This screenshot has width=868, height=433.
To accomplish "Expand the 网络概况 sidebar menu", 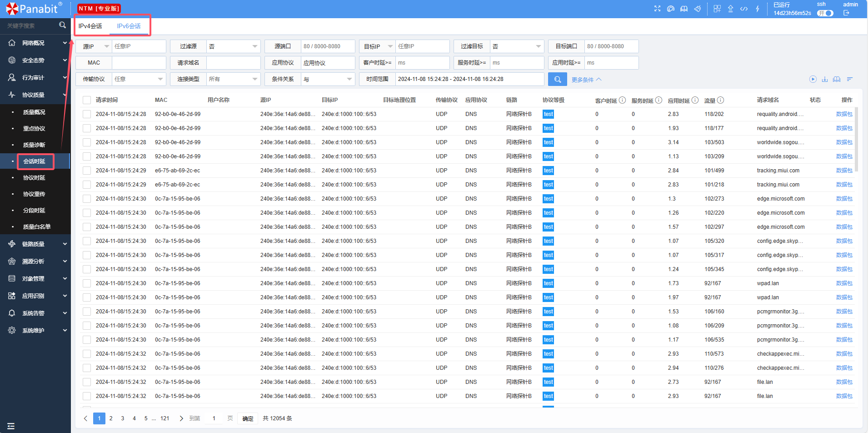I will coord(35,43).
